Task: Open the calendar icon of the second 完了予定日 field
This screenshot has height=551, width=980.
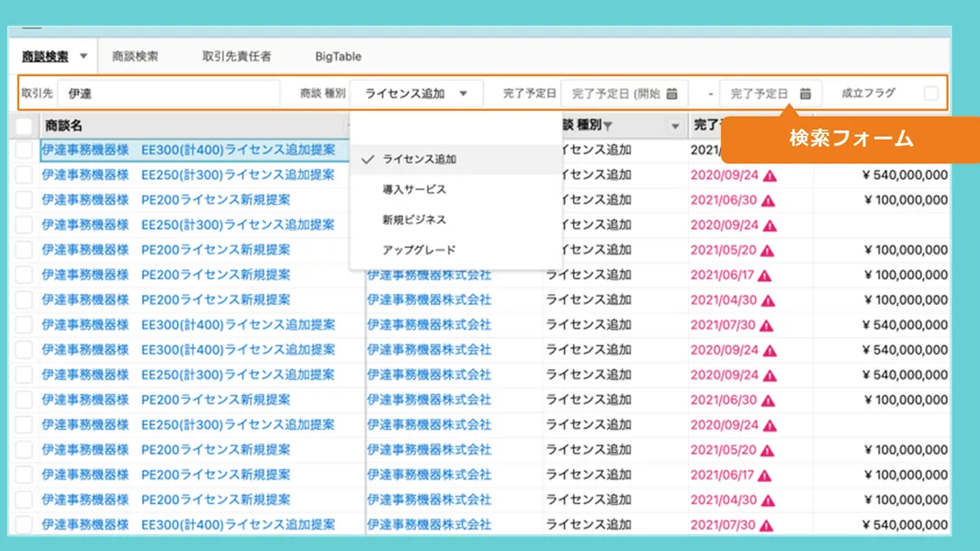Action: (805, 94)
